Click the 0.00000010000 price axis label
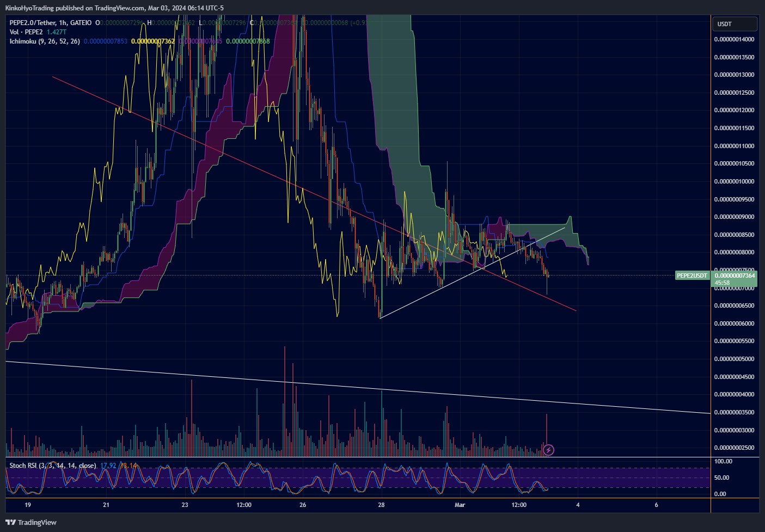765x532 pixels. 734,181
